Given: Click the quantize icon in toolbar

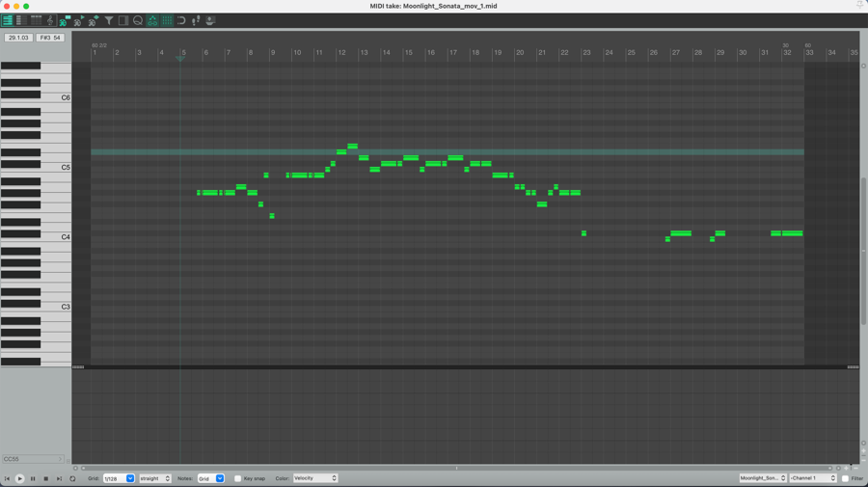Looking at the screenshot, I should click(138, 20).
